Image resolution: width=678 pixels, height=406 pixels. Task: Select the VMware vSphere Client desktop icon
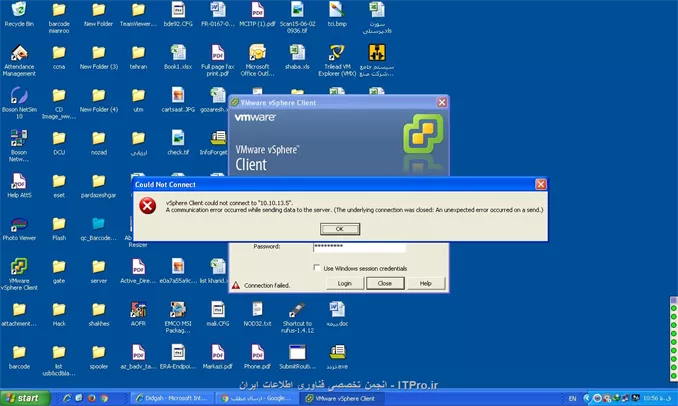coord(19,274)
